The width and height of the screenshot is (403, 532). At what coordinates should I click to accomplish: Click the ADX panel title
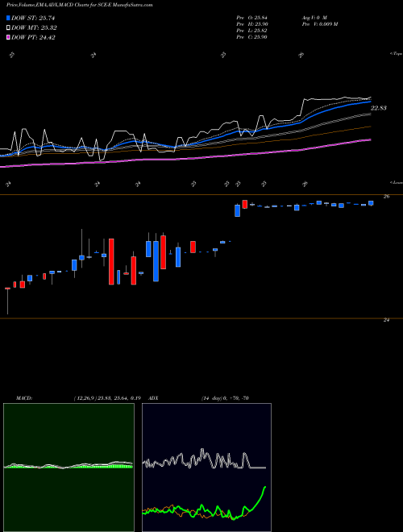(153, 398)
